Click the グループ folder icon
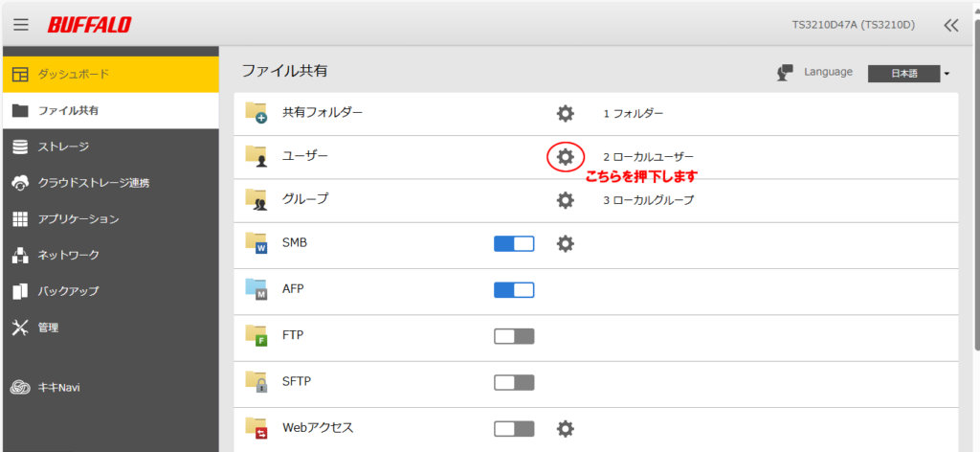The width and height of the screenshot is (980, 452). [256, 199]
